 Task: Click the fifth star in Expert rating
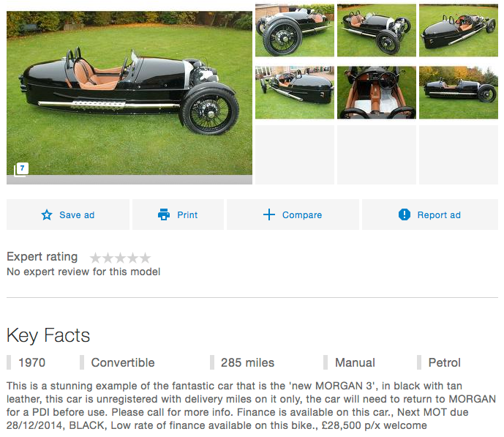click(145, 258)
